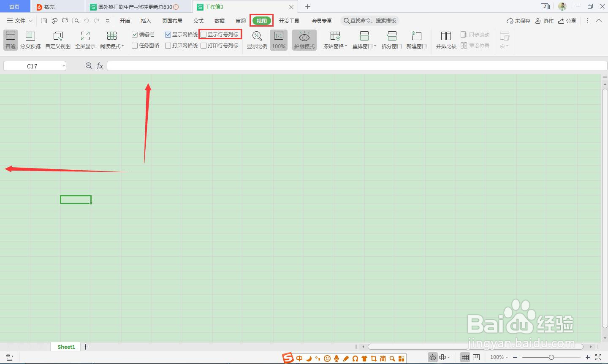Click the print icon in quick access toolbar
The width and height of the screenshot is (608, 364).
point(65,21)
